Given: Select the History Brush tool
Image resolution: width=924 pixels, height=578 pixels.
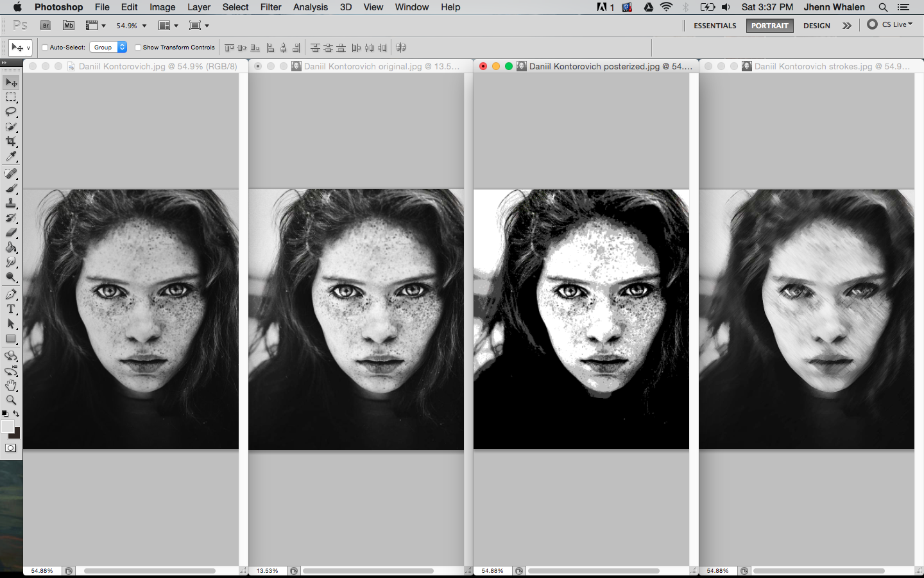Looking at the screenshot, I should 11,218.
